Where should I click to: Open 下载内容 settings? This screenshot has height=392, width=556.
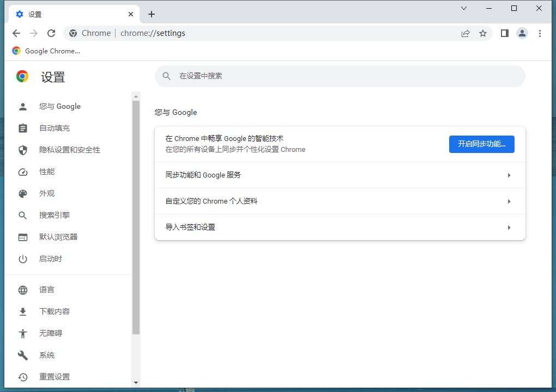point(55,311)
